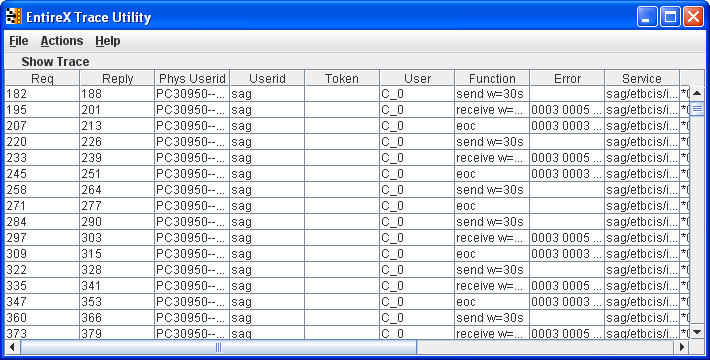Click the eoc function cell in row 207
710x360 pixels.
(492, 125)
